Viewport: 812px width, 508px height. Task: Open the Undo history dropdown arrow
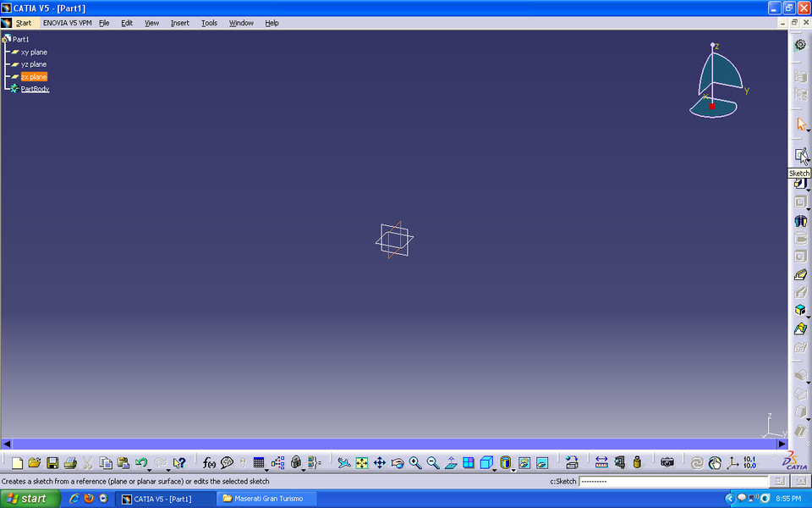pyautogui.click(x=150, y=469)
